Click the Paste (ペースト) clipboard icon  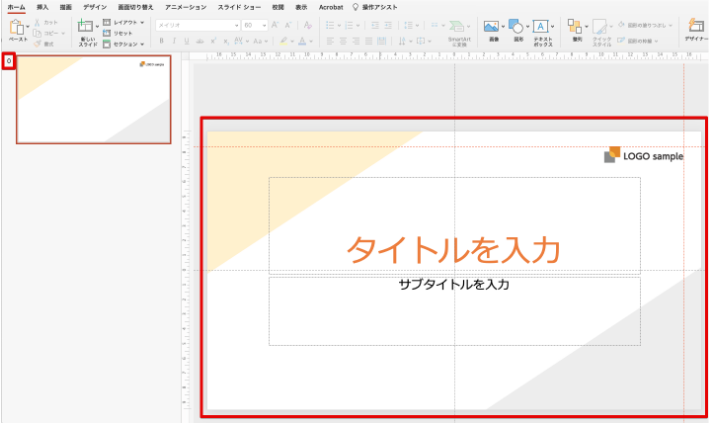click(x=18, y=27)
